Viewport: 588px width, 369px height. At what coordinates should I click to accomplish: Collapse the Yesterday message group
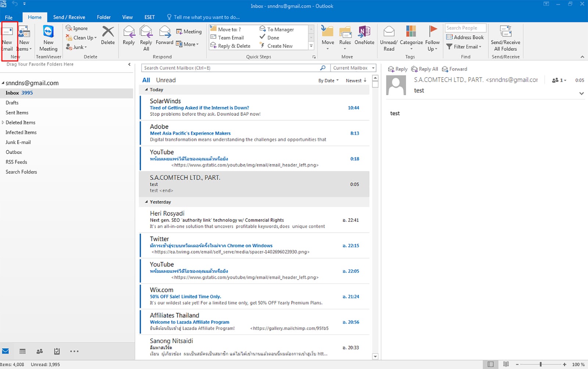146,202
